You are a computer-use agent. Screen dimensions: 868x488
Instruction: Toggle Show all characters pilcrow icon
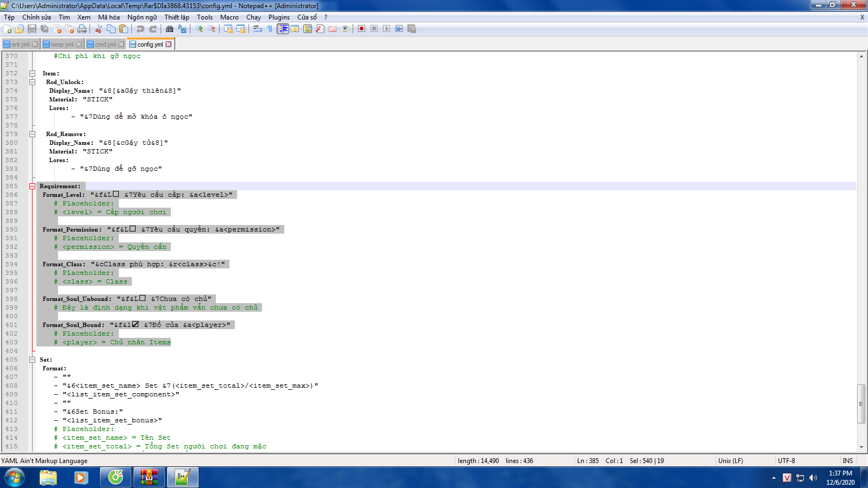coord(270,29)
